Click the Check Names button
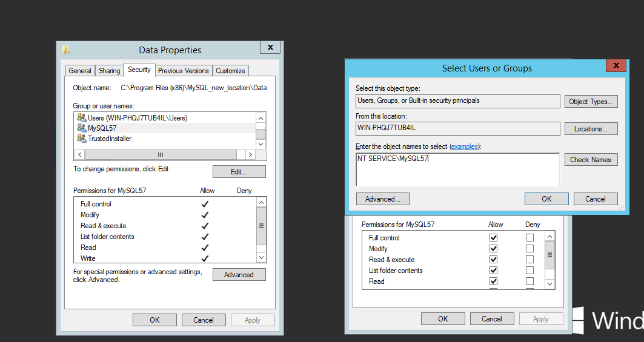Viewport: 644px width, 342px height. [591, 160]
